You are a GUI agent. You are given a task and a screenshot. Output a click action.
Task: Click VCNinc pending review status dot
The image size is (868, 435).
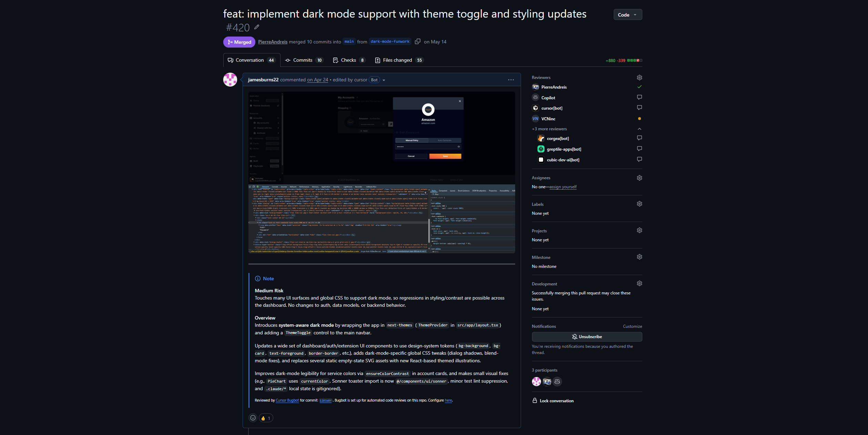tap(640, 119)
